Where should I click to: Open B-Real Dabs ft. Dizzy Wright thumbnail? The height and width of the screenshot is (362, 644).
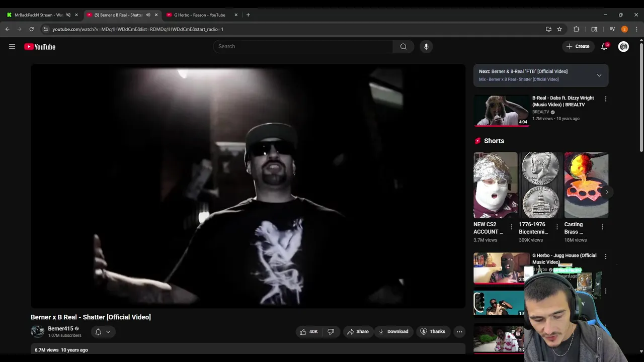tap(502, 110)
